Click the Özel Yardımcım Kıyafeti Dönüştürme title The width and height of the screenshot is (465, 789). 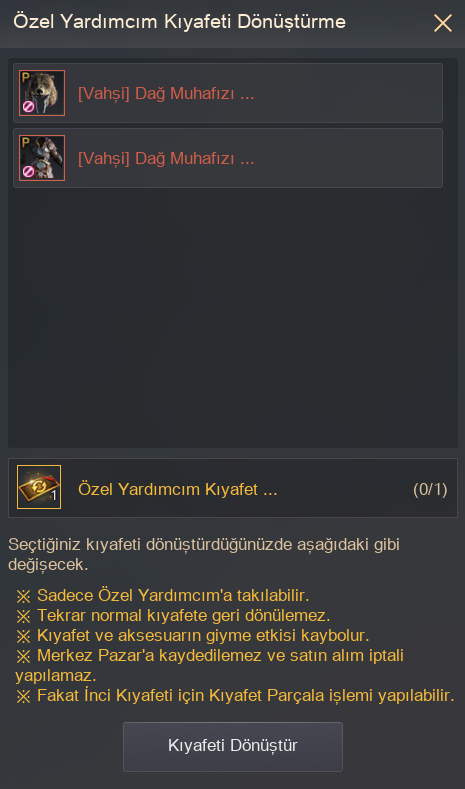(180, 22)
